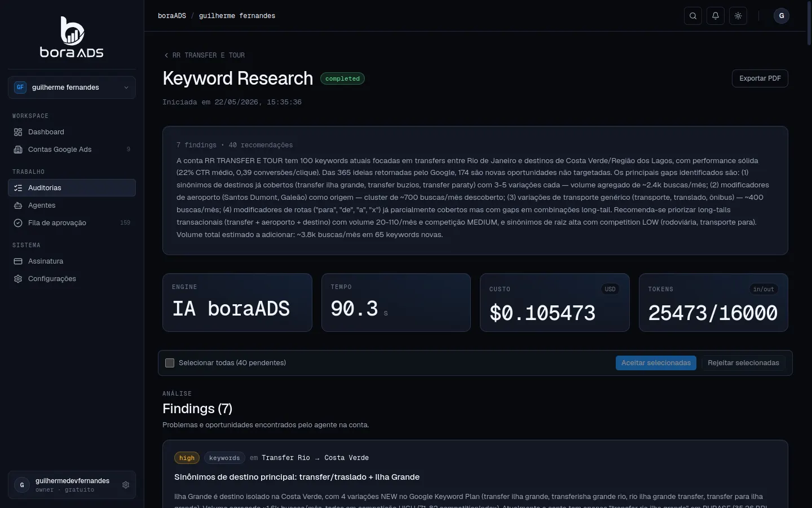The image size is (812, 508).
Task: Click finding title about Ilha Grande synonyms
Action: pos(297,477)
